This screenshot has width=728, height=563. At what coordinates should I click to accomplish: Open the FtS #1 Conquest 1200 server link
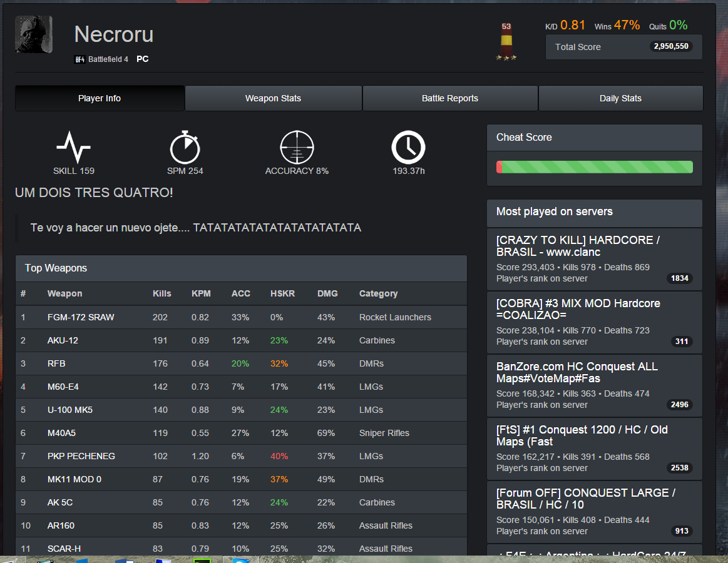tap(582, 435)
